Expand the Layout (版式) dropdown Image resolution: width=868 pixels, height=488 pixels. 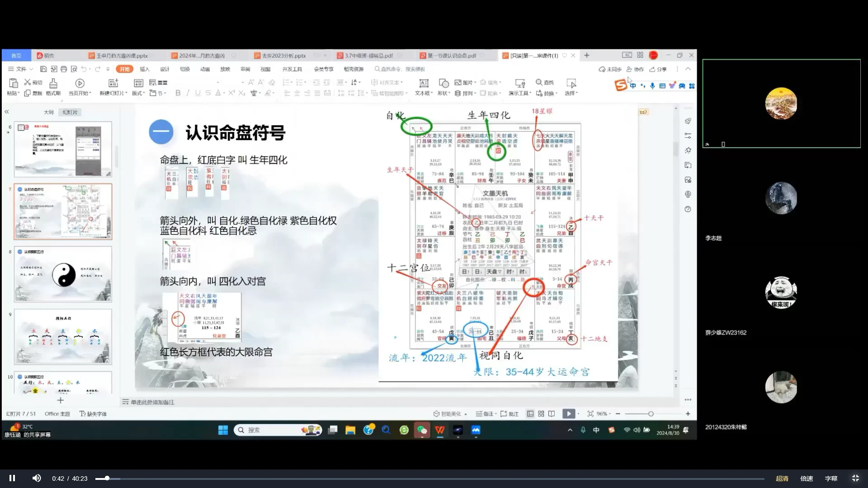[138, 93]
